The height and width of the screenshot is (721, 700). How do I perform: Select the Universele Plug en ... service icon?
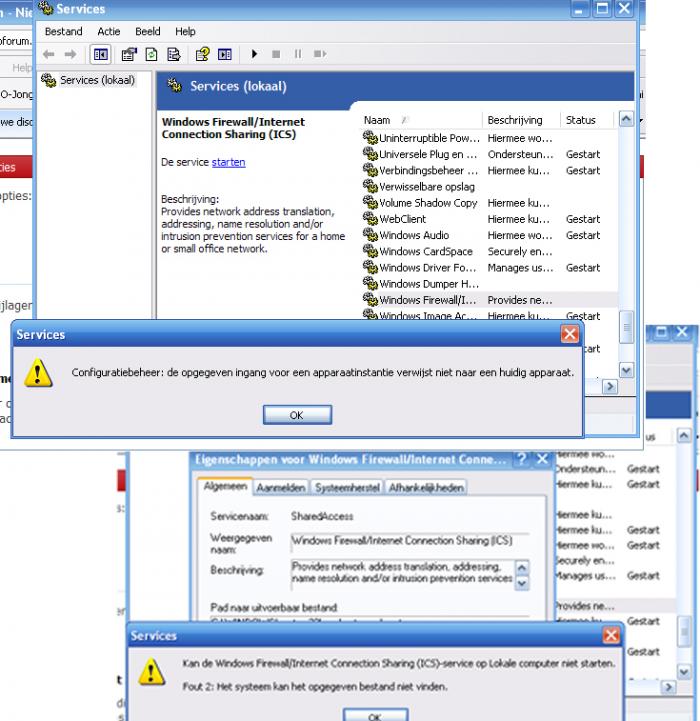370,154
